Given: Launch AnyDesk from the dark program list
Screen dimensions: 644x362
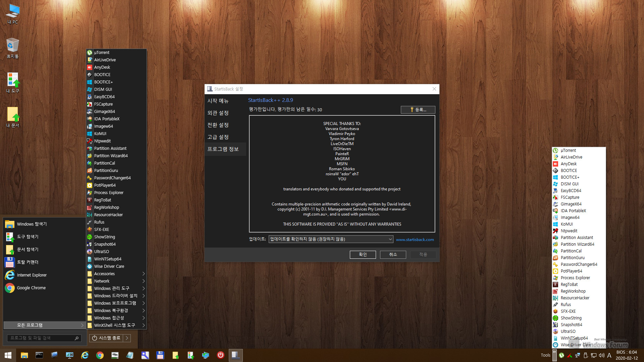Looking at the screenshot, I should pos(116,67).
